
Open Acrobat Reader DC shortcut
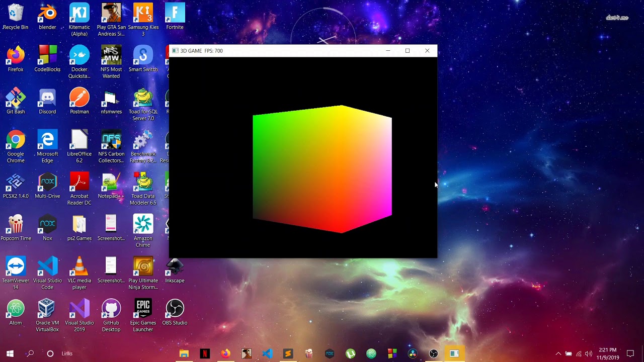pyautogui.click(x=79, y=189)
